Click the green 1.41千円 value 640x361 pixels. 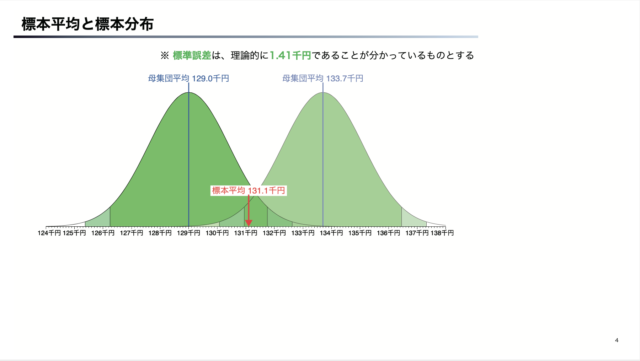291,56
